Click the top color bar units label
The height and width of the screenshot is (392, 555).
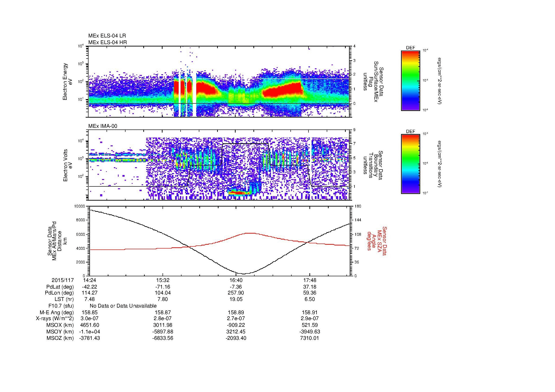click(440, 81)
